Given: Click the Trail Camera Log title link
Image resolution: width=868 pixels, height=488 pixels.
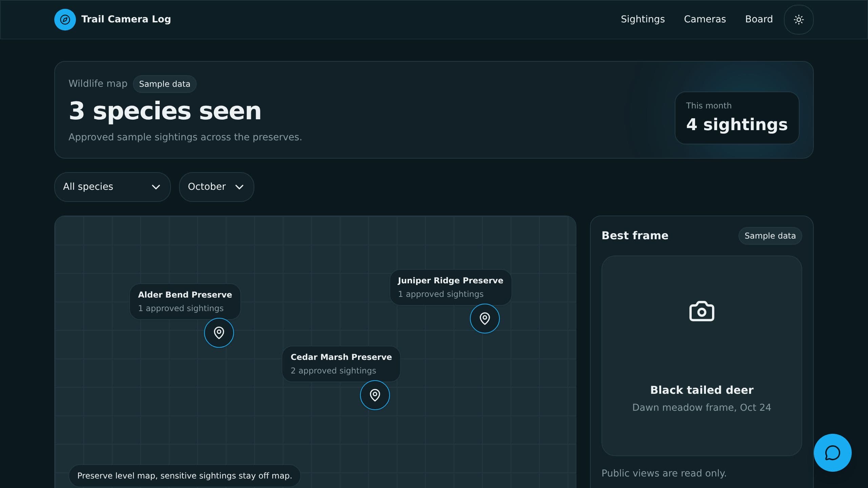Looking at the screenshot, I should 126,19.
